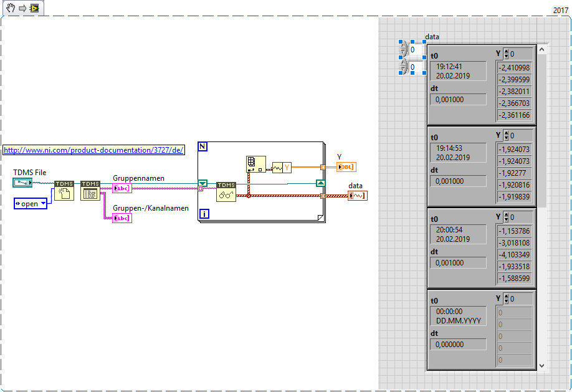Click the Index Array function node

click(256, 165)
